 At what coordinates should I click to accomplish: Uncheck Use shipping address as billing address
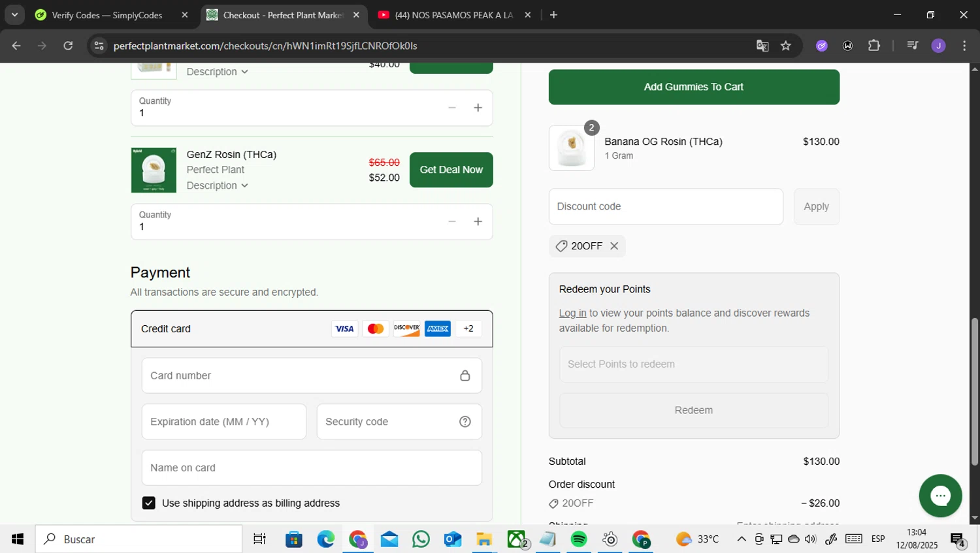tap(149, 503)
